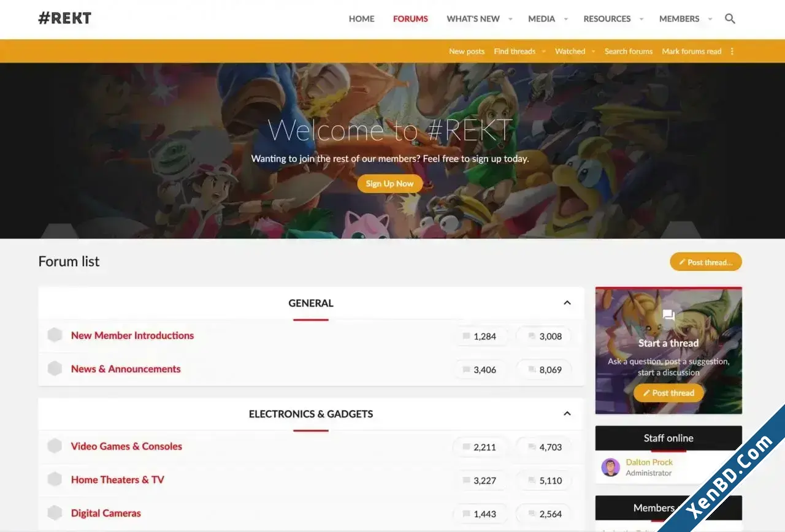Screen dimensions: 785x532
Task: Click Dalton Prock's avatar
Action: click(611, 468)
